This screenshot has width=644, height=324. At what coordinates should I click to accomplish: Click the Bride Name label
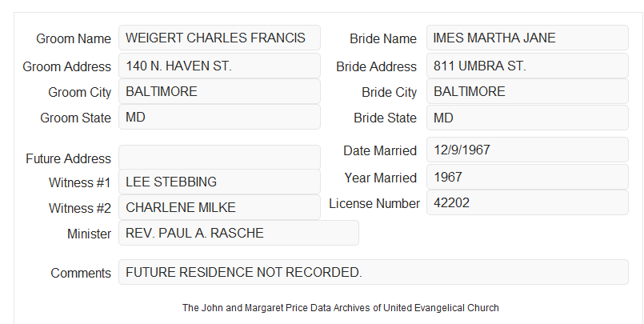pyautogui.click(x=383, y=38)
